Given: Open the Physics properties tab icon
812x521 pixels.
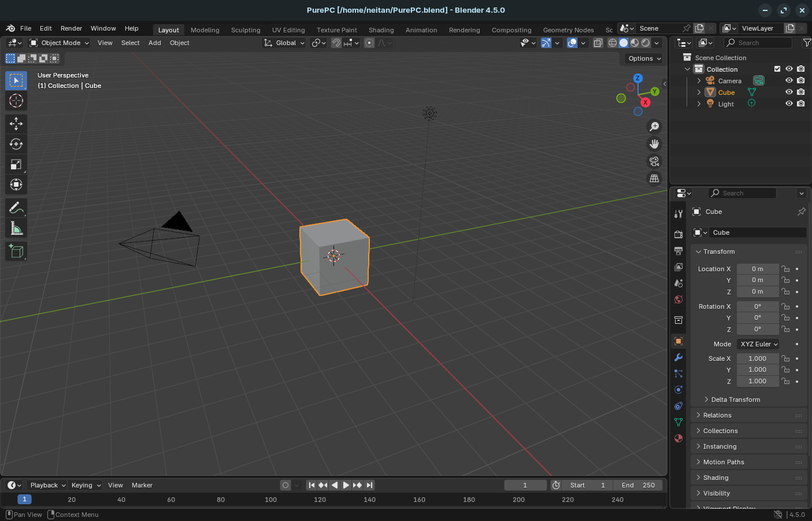Looking at the screenshot, I should (678, 390).
